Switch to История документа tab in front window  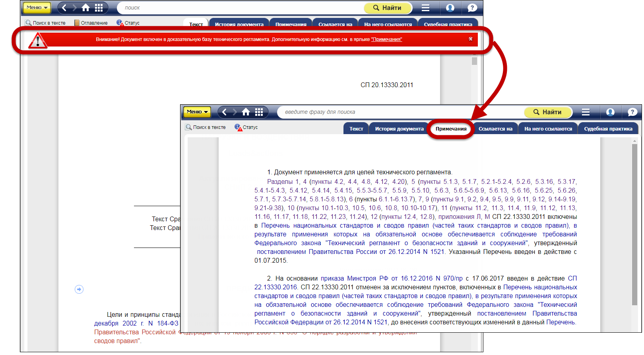coord(399,129)
